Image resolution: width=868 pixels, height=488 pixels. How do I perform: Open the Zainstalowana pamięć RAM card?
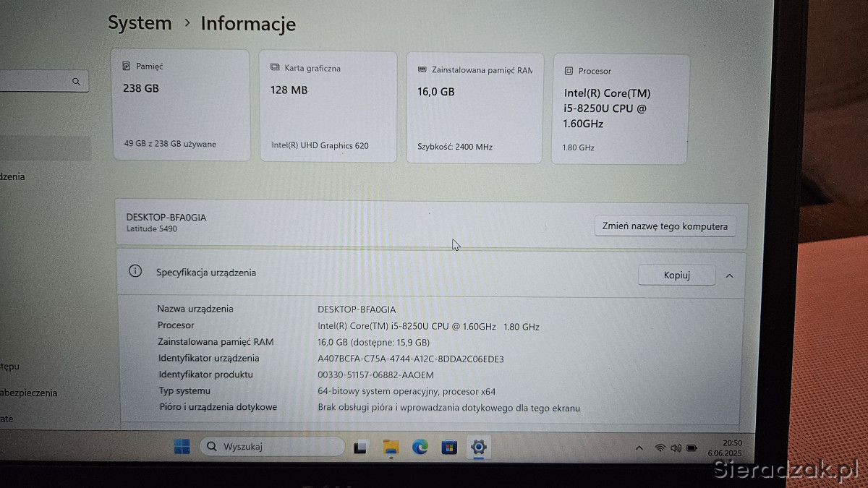[x=475, y=108]
